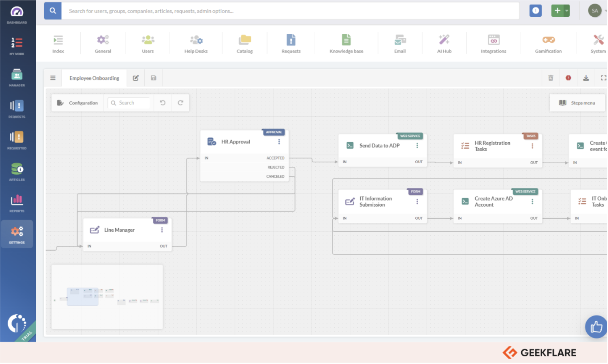Click the edit workflow name pencil icon

(x=136, y=78)
